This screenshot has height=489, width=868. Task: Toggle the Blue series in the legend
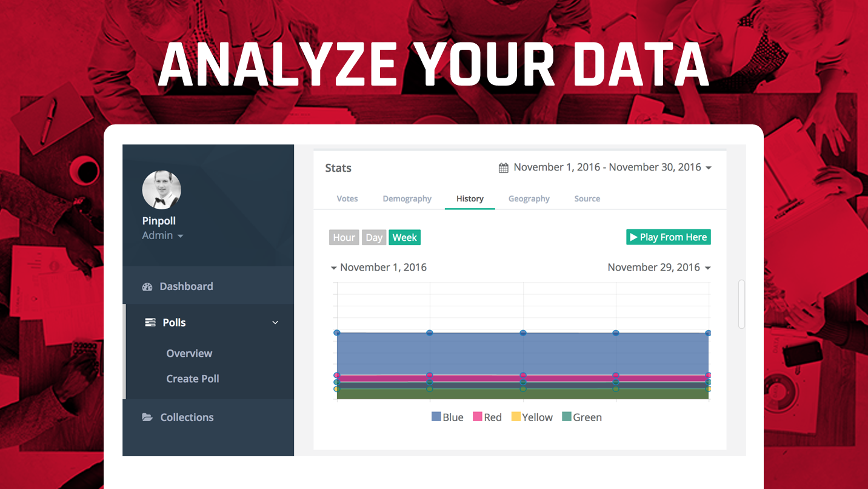pos(447,417)
